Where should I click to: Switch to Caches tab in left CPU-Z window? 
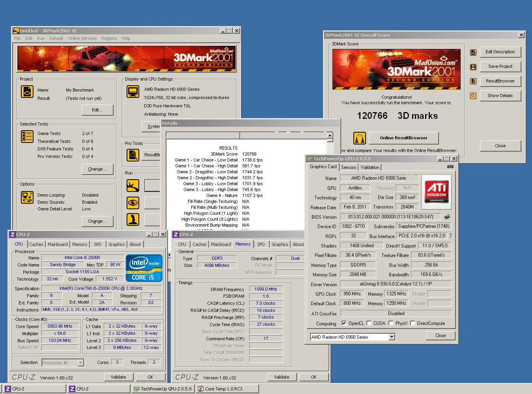coord(36,244)
